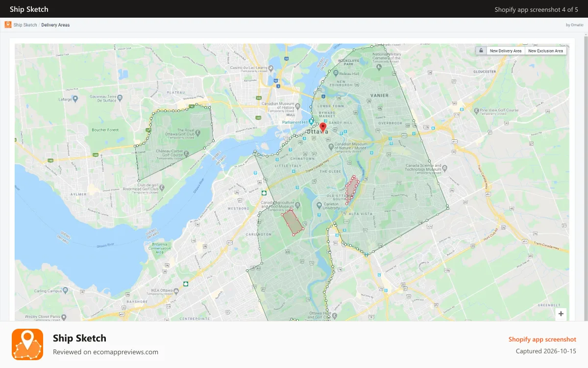Open the Delivery Areas breadcrumb
Viewport: 588px width, 368px height.
tap(55, 25)
